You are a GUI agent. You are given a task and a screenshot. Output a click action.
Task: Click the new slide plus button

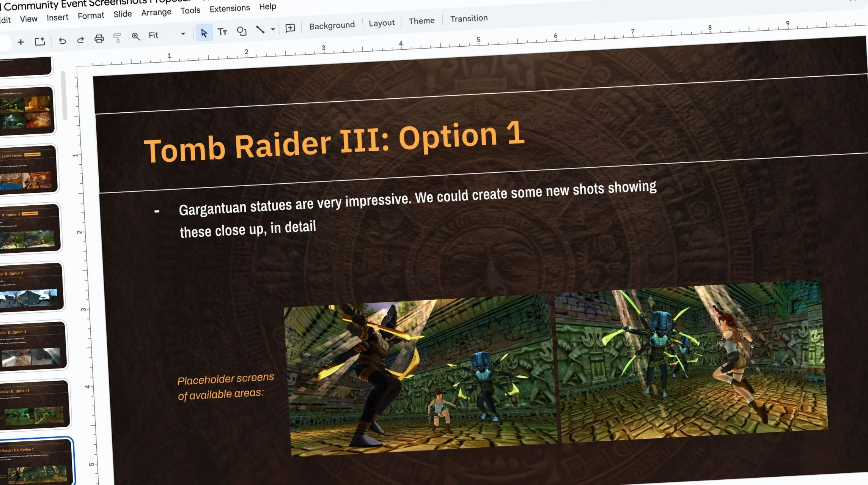(x=21, y=42)
